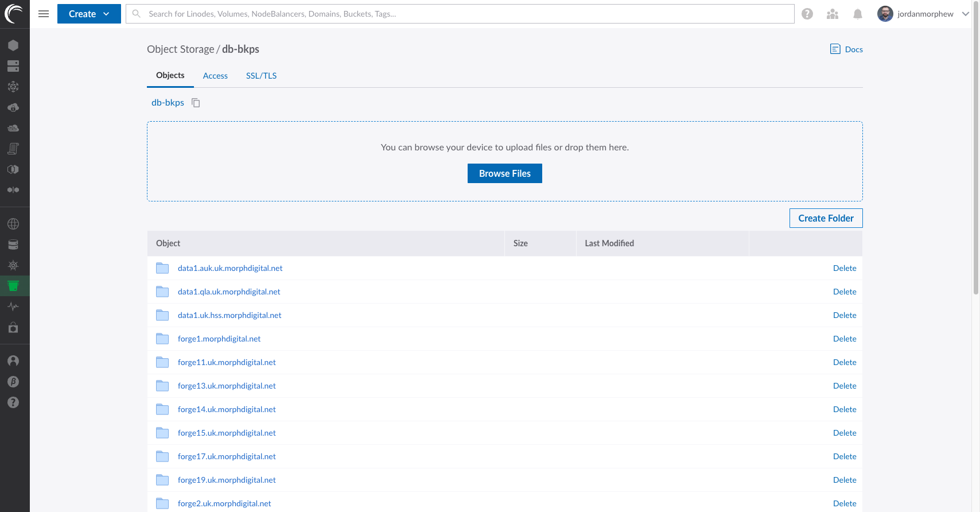Click the folder icon for forge1.morphdigital.net
The height and width of the screenshot is (512, 980).
tap(162, 339)
